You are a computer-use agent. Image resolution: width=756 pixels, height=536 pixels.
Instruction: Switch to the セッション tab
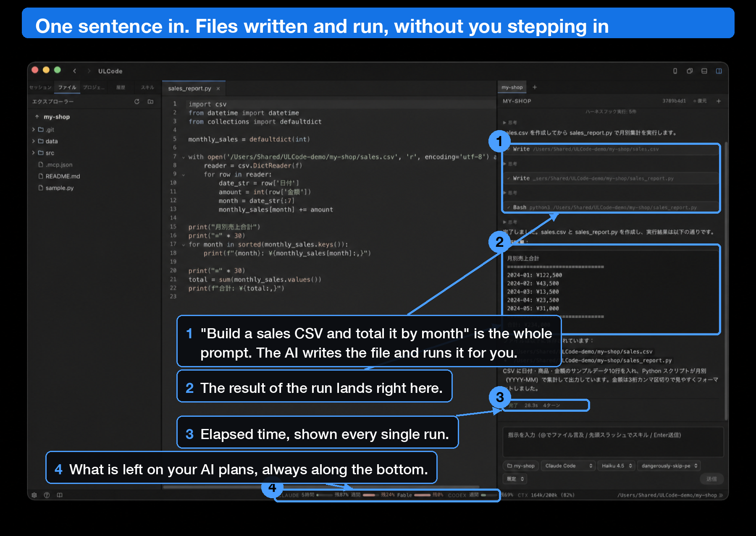tap(40, 87)
